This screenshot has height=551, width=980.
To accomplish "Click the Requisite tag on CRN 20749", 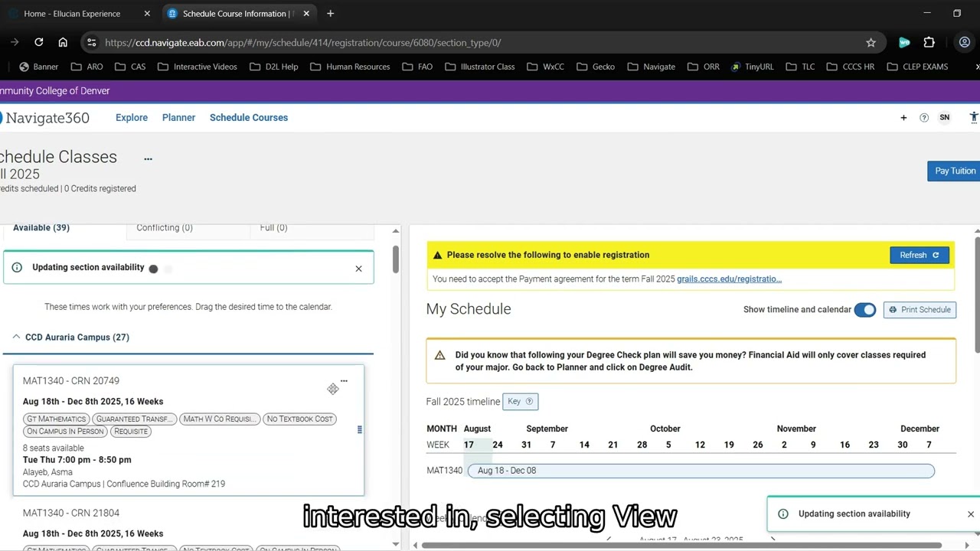I will (131, 431).
